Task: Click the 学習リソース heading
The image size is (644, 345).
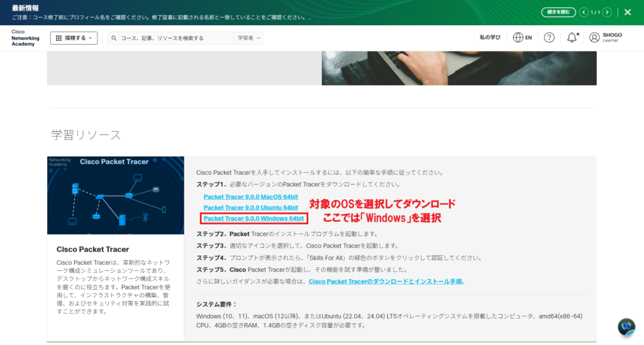Action: (86, 134)
